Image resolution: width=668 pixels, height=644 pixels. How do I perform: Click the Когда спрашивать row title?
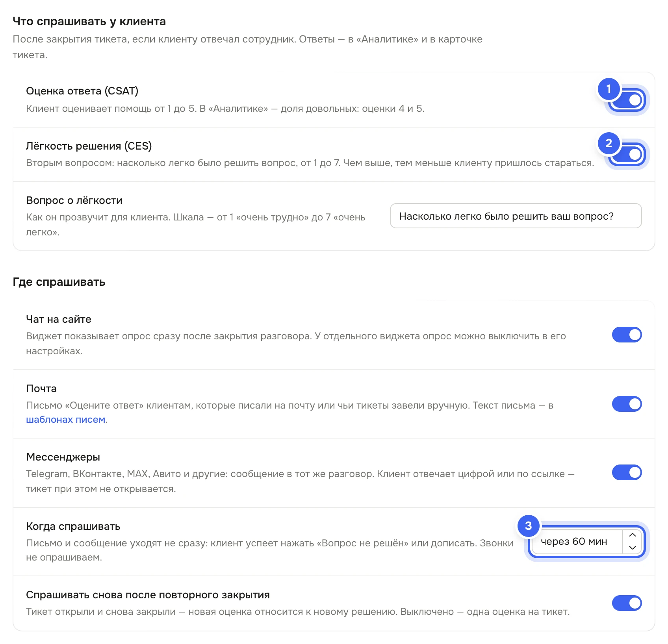pos(73,526)
